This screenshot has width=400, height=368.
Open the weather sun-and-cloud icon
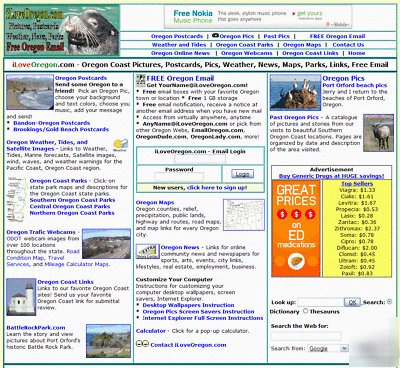click(121, 145)
